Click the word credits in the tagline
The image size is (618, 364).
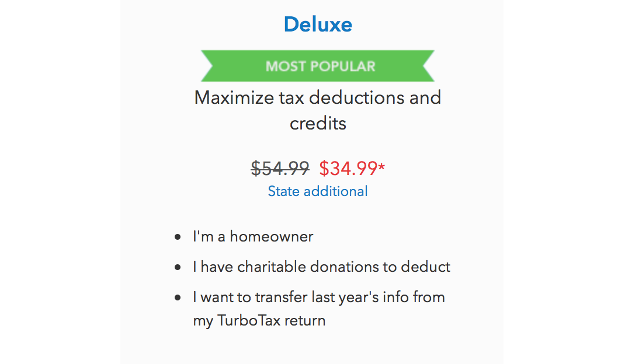click(318, 124)
